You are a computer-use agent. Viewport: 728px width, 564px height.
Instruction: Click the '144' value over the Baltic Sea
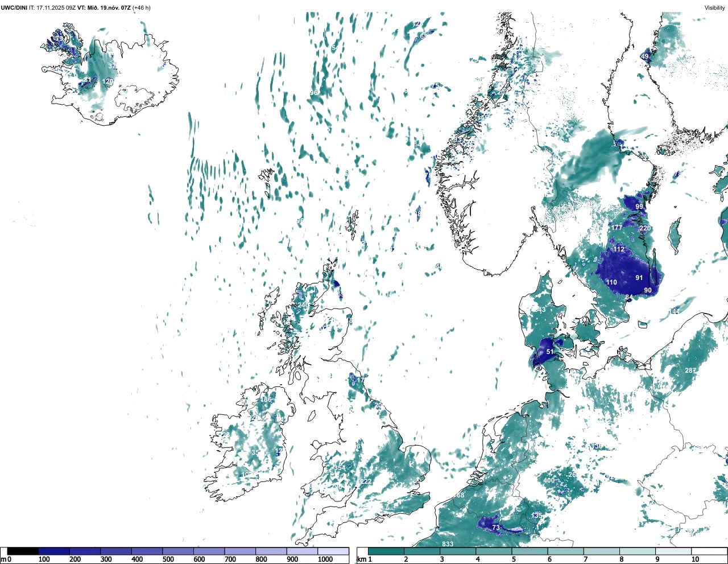675,311
